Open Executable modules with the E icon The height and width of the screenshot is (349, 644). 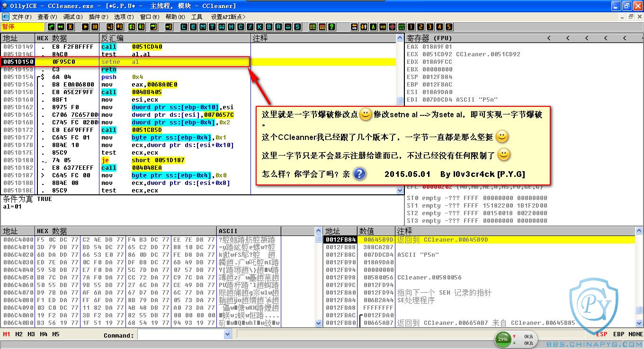pos(194,27)
